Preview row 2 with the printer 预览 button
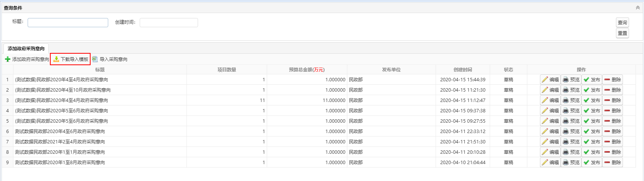This screenshot has width=644, height=181. [571, 90]
